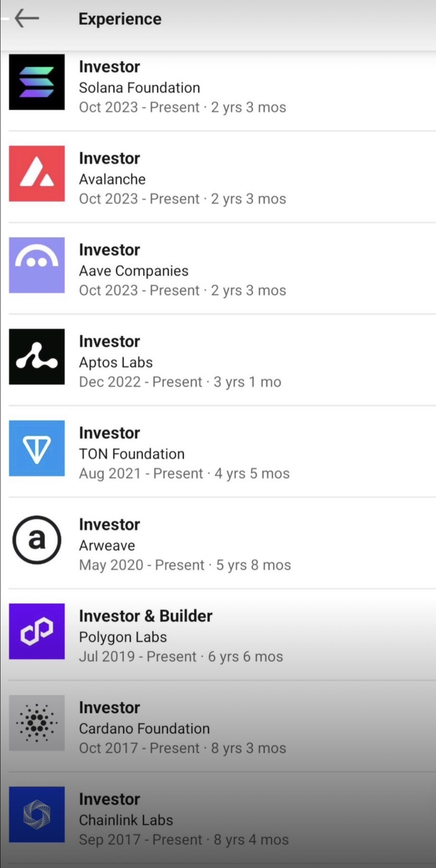Go back using the arrow icon
Screen dimensions: 436x868
tap(27, 18)
